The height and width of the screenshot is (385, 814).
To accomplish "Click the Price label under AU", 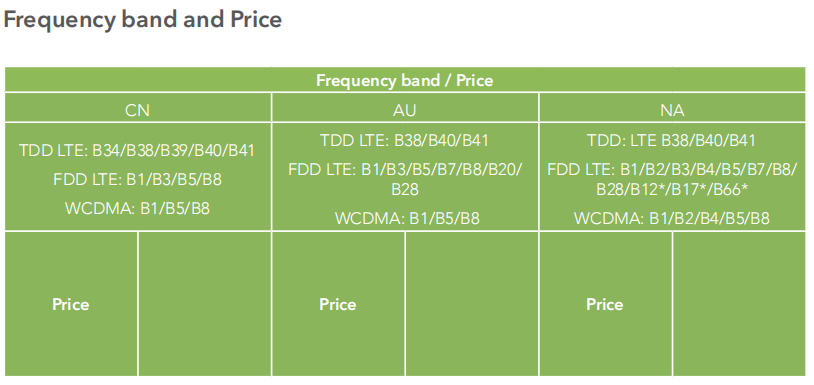I will [337, 304].
